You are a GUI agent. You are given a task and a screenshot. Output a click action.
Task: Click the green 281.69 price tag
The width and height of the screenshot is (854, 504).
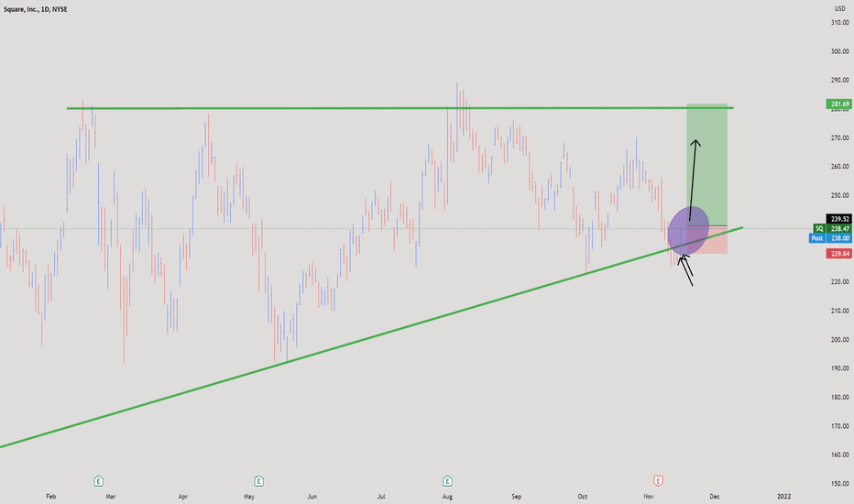coord(838,104)
